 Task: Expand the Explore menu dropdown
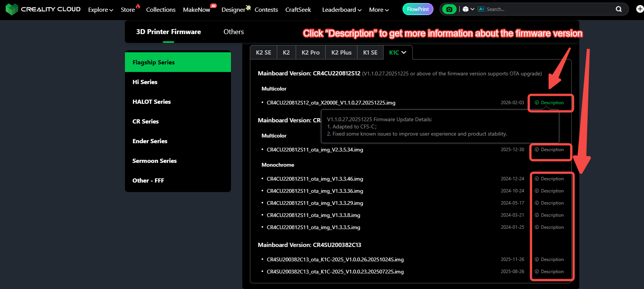coord(100,9)
